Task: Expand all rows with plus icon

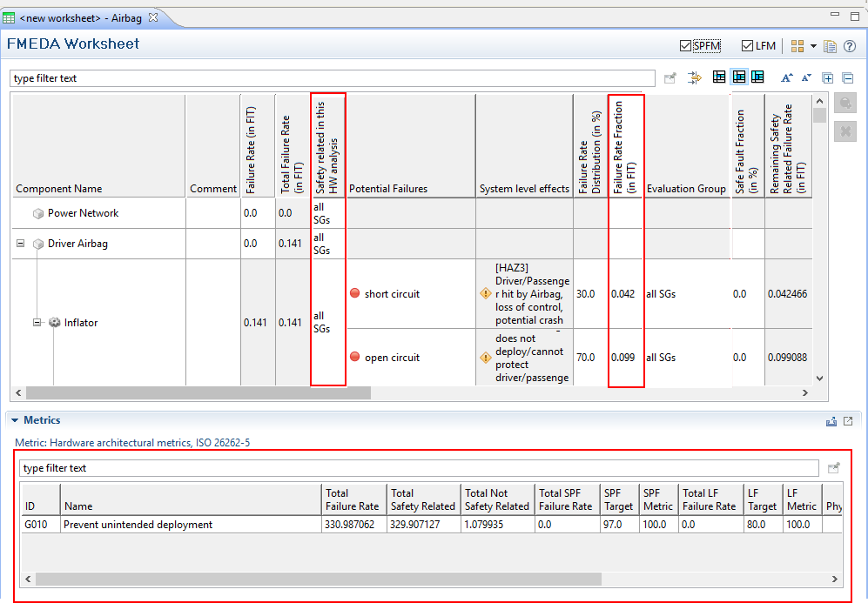Action: click(828, 77)
